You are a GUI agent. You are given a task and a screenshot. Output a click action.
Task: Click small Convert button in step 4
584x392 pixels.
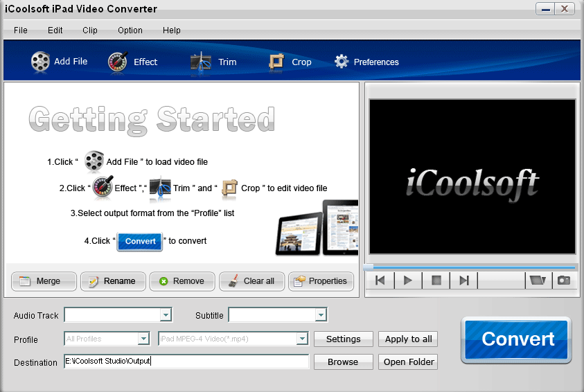coord(140,242)
